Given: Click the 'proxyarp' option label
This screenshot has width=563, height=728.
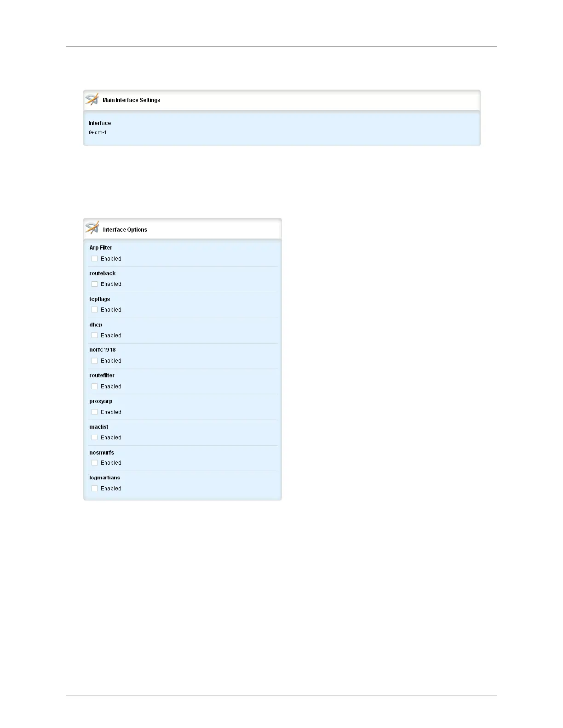Looking at the screenshot, I should [101, 401].
